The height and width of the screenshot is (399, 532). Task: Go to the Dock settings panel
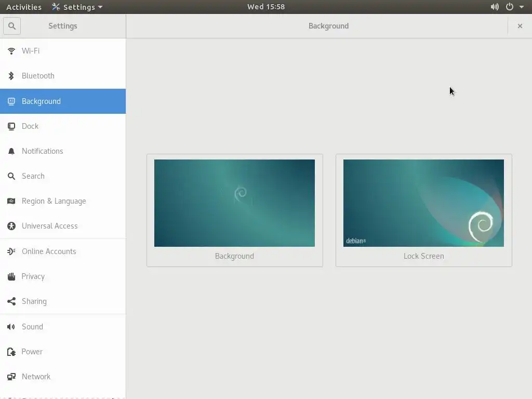tap(63, 126)
